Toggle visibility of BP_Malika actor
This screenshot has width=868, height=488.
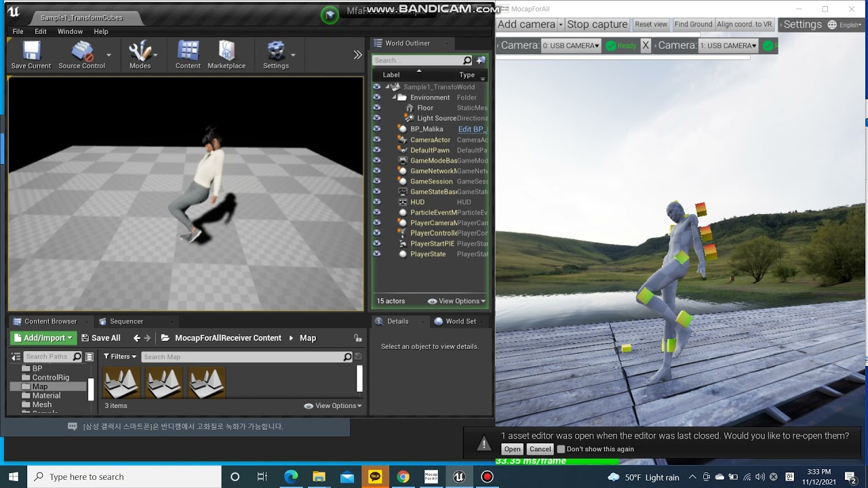tap(376, 129)
